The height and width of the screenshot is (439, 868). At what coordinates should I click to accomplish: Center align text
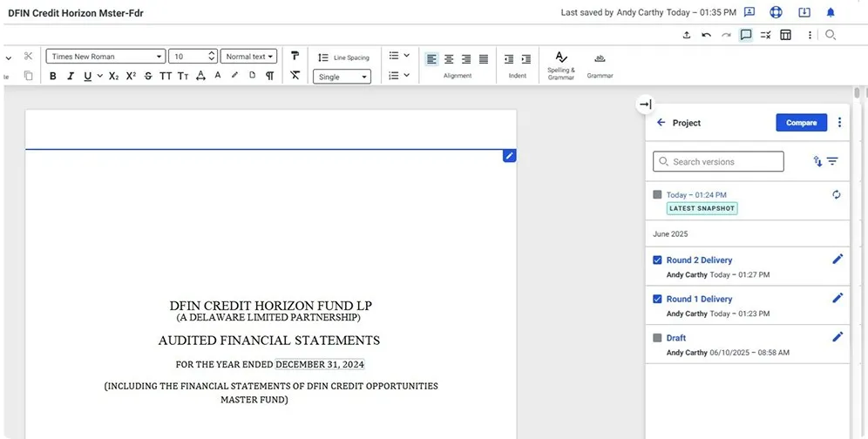(x=449, y=59)
